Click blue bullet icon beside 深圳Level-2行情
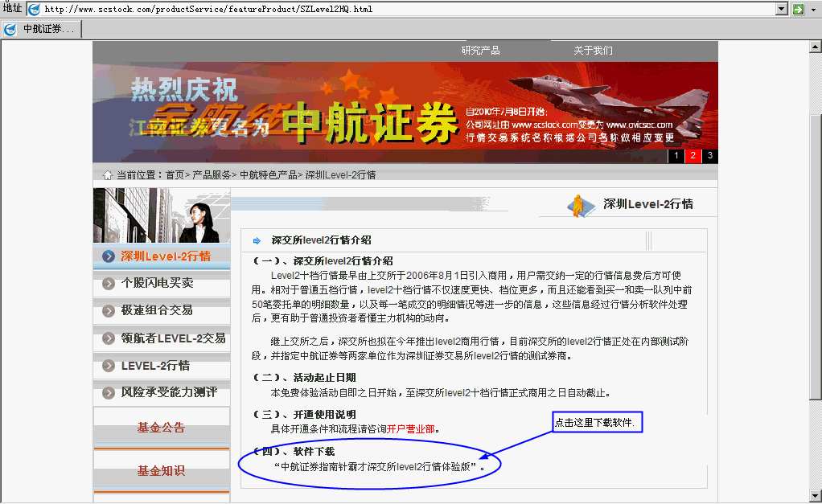Screen dimensions: 822x504 [109, 256]
